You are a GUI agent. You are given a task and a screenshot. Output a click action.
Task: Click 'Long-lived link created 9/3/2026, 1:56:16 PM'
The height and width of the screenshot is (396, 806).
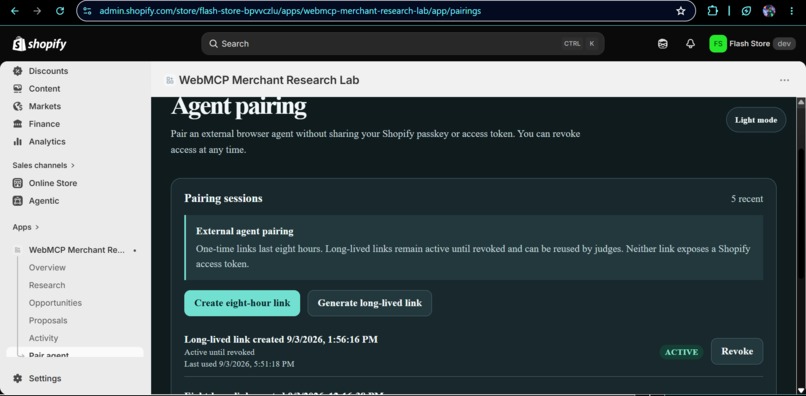[x=281, y=339]
